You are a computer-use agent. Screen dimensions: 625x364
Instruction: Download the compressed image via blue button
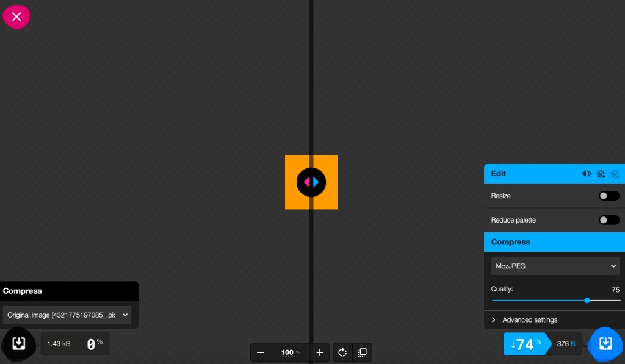[605, 344]
